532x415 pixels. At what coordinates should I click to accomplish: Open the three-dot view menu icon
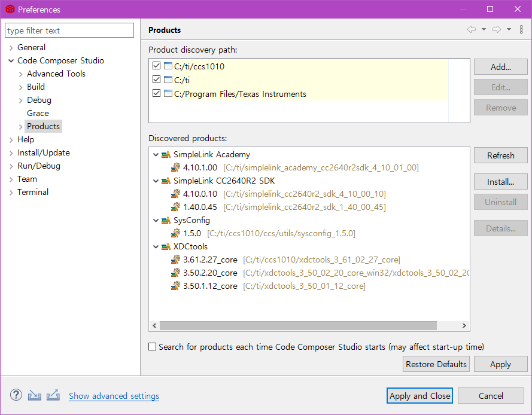(x=521, y=29)
